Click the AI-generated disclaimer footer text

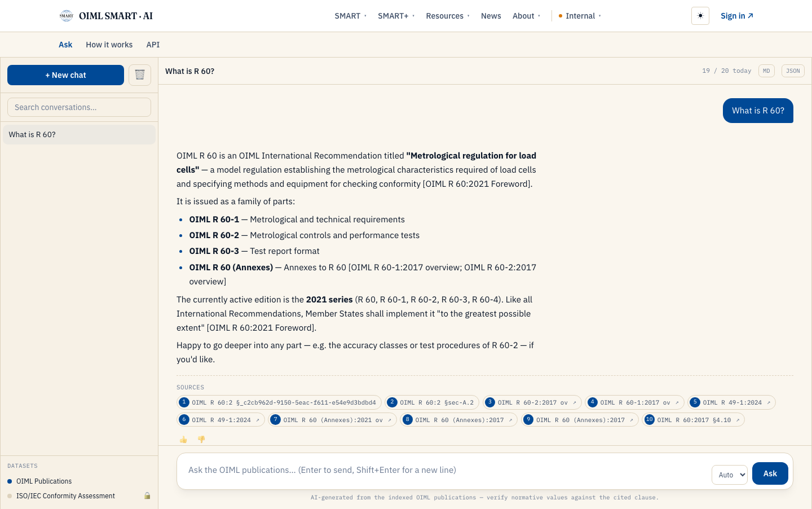pyautogui.click(x=485, y=497)
